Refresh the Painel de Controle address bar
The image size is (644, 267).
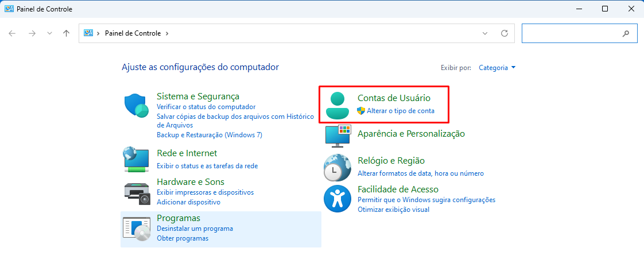tap(505, 33)
